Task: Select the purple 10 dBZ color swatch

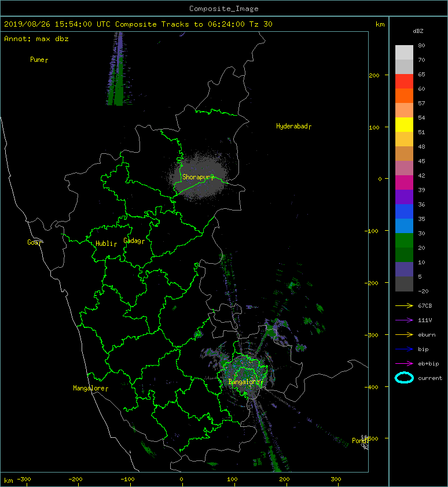Action: [404, 270]
